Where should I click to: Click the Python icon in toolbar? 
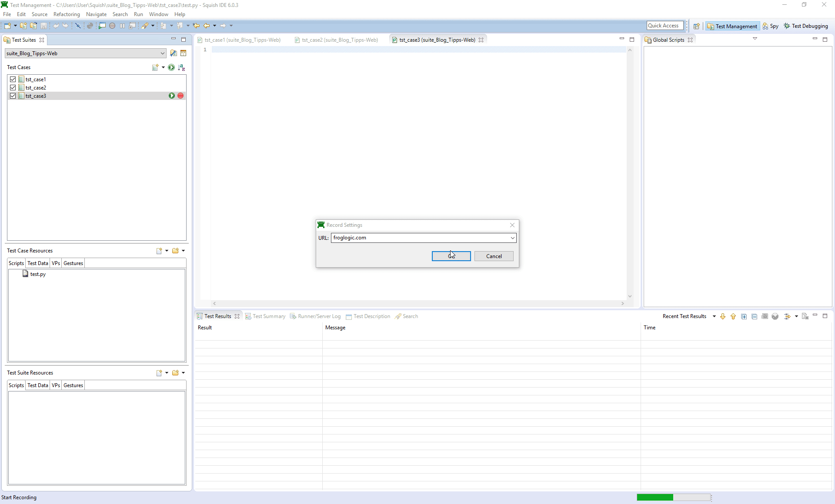[90, 26]
